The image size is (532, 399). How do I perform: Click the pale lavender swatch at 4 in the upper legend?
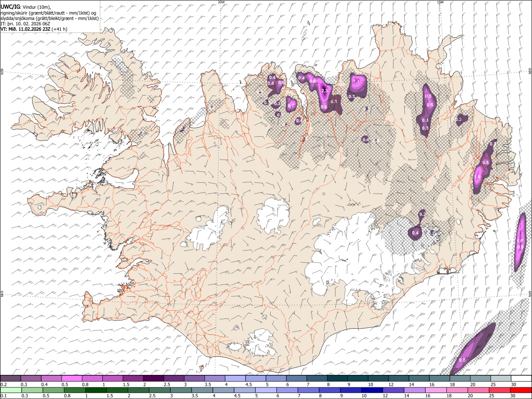point(235,379)
